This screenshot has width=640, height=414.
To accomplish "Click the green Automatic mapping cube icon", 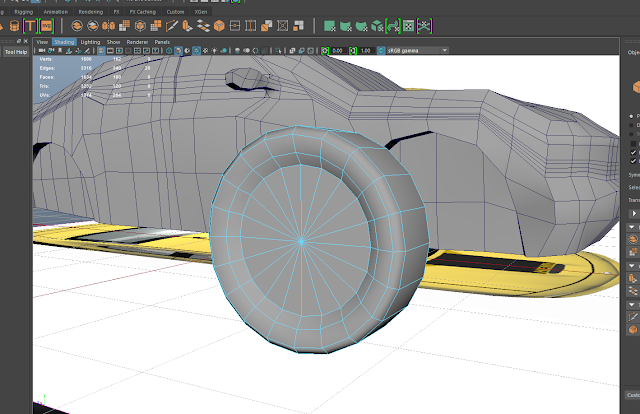I will point(377,26).
